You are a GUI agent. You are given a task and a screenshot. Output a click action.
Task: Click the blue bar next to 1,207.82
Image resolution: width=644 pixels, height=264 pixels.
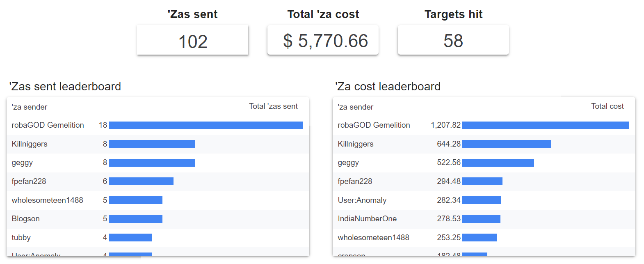point(545,125)
